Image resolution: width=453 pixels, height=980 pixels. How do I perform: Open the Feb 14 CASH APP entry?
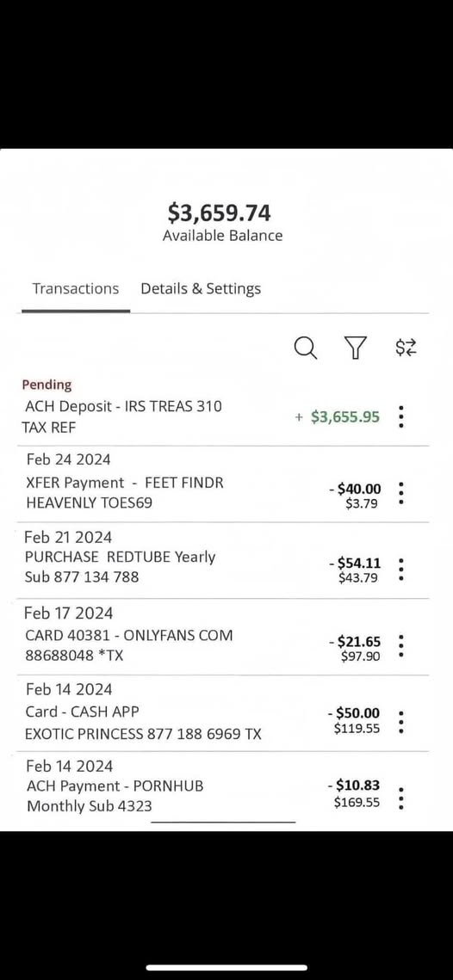pyautogui.click(x=226, y=713)
